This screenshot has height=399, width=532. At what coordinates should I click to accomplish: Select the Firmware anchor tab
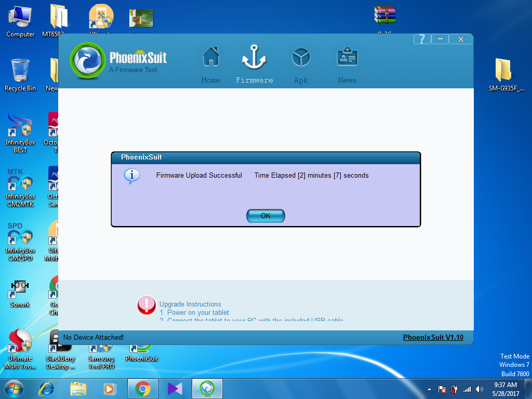[x=254, y=64]
